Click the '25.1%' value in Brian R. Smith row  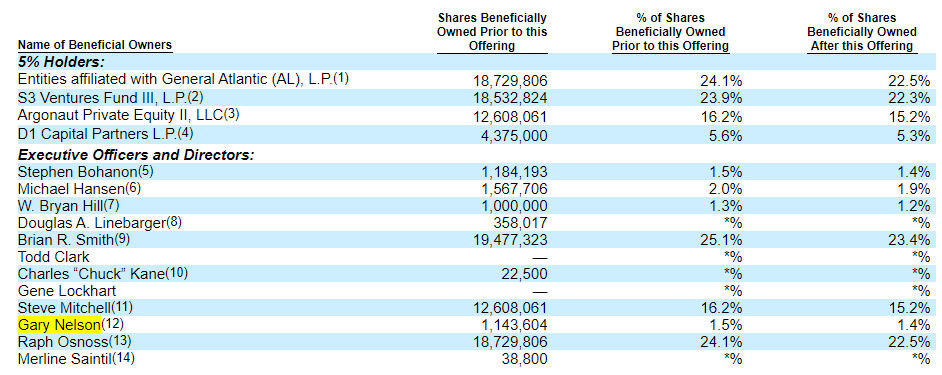[x=723, y=240]
